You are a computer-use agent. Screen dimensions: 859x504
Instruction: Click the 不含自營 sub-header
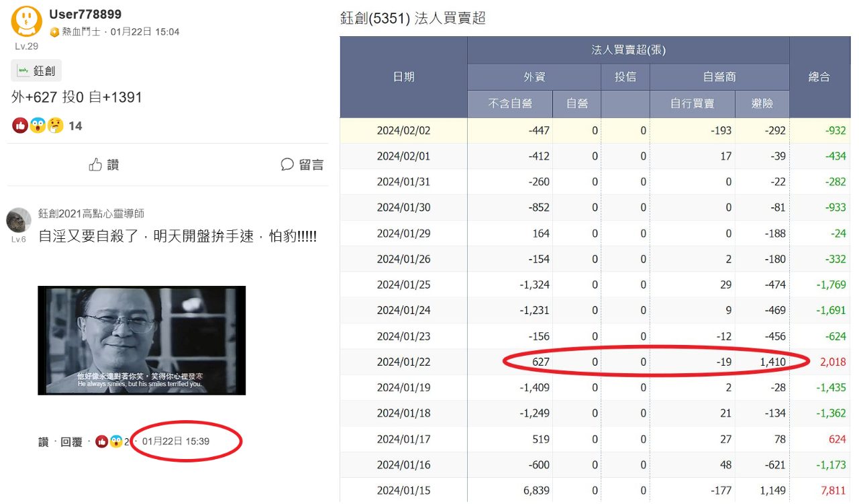click(510, 104)
